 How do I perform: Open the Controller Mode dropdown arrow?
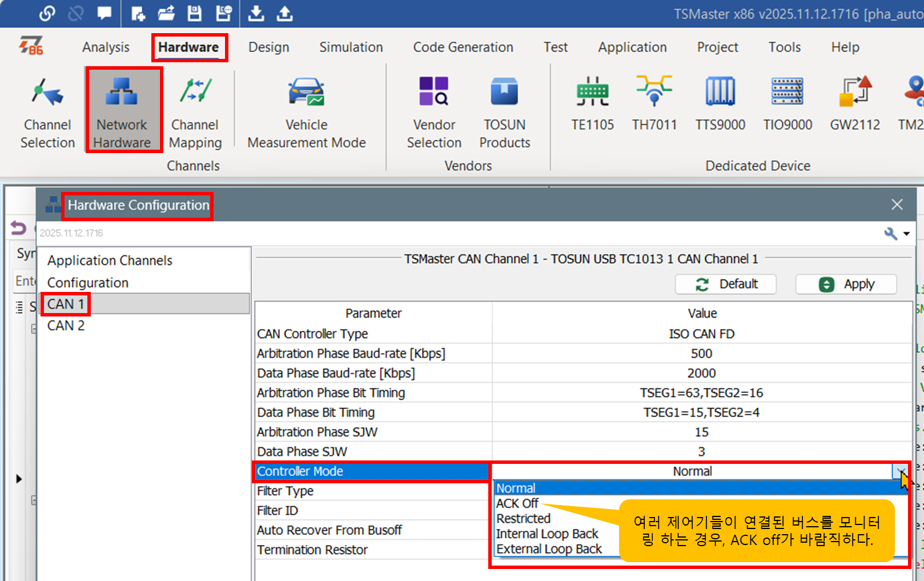click(901, 471)
